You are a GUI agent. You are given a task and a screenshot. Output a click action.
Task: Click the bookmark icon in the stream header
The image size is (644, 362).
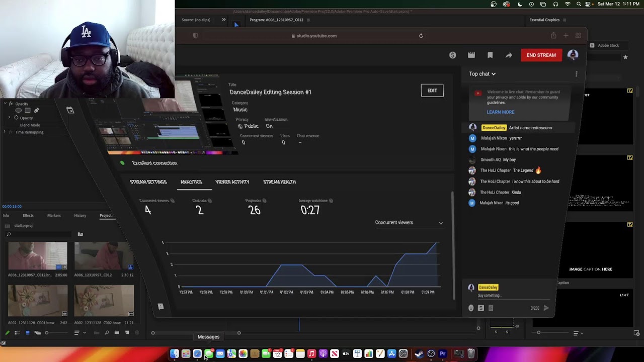click(490, 55)
